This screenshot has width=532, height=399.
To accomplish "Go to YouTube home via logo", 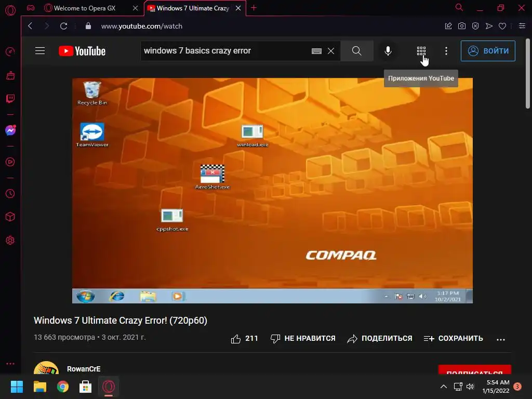I will tap(82, 51).
